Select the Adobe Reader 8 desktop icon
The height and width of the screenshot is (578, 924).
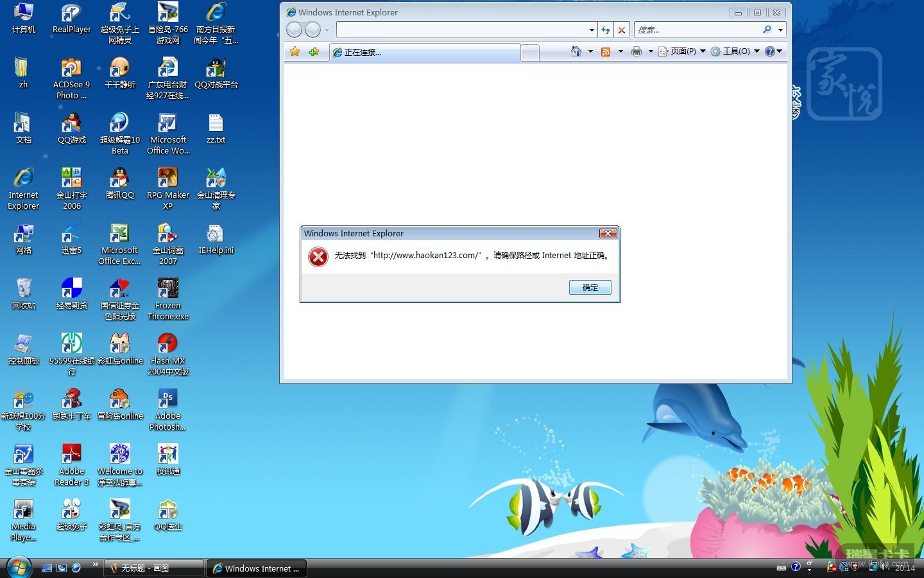click(72, 465)
